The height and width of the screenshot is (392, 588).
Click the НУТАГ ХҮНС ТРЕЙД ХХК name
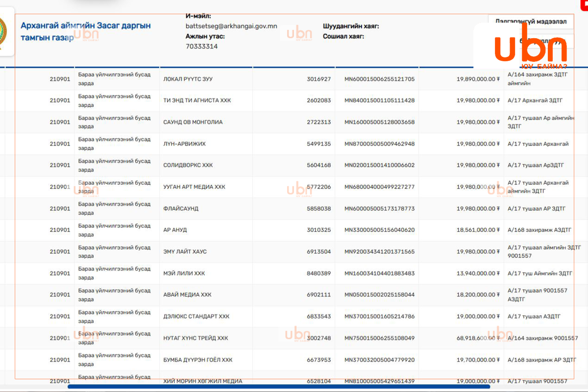(x=196, y=338)
